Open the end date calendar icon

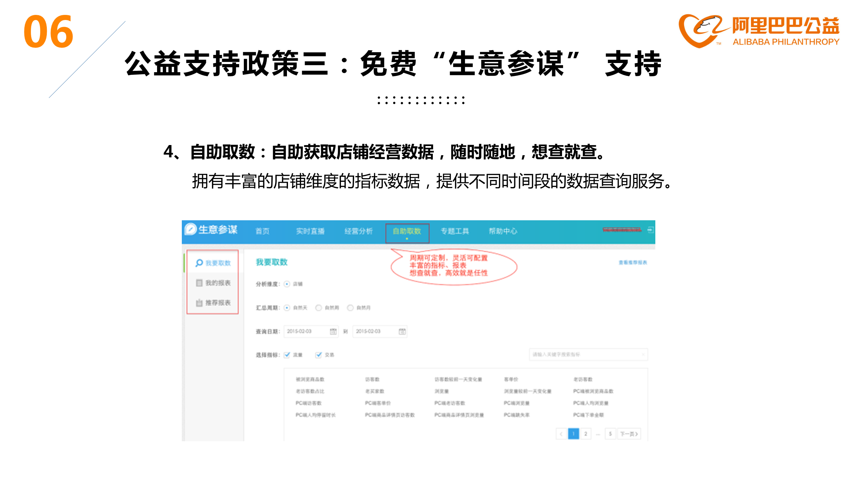click(402, 331)
